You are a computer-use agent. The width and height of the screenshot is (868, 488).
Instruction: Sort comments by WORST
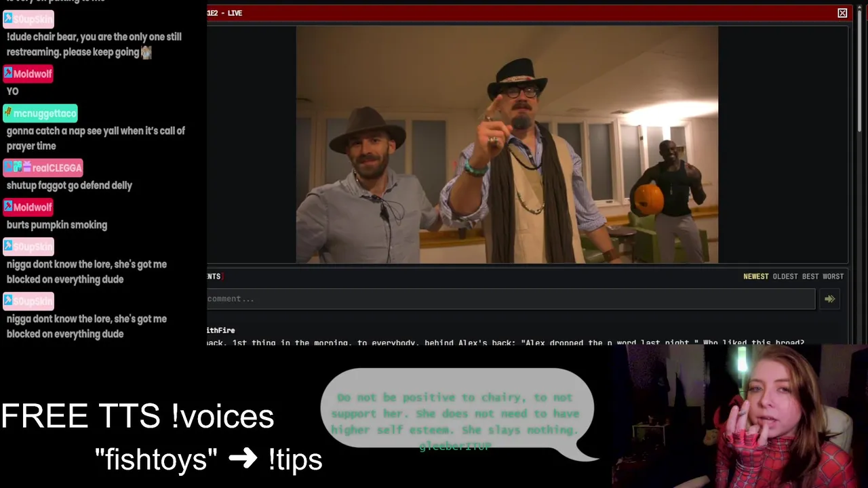(833, 277)
